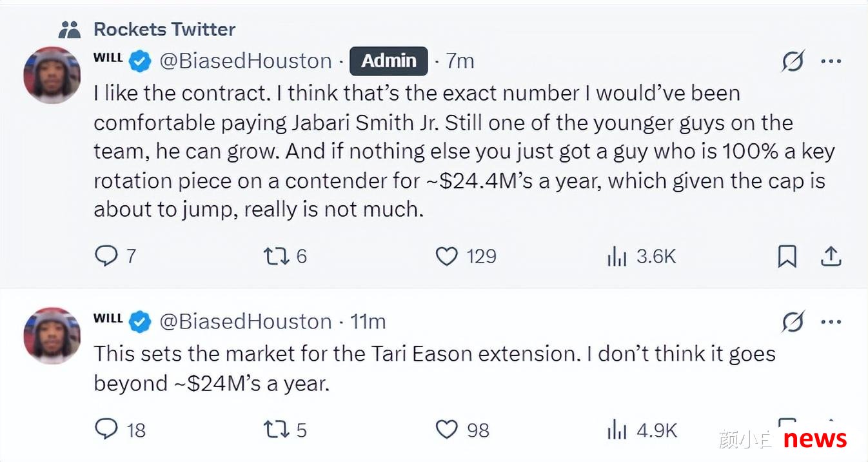Open @BiasedHouston handle on first tweet
The width and height of the screenshot is (868, 462).
tap(245, 61)
